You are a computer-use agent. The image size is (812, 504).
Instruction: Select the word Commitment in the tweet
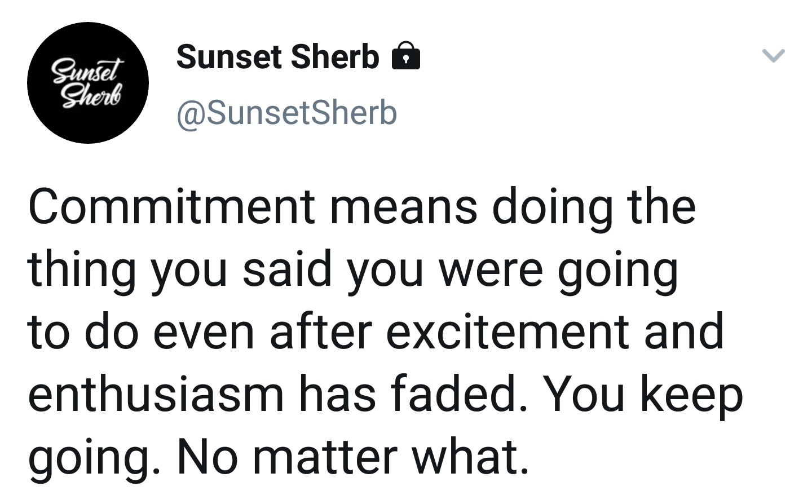(x=172, y=206)
